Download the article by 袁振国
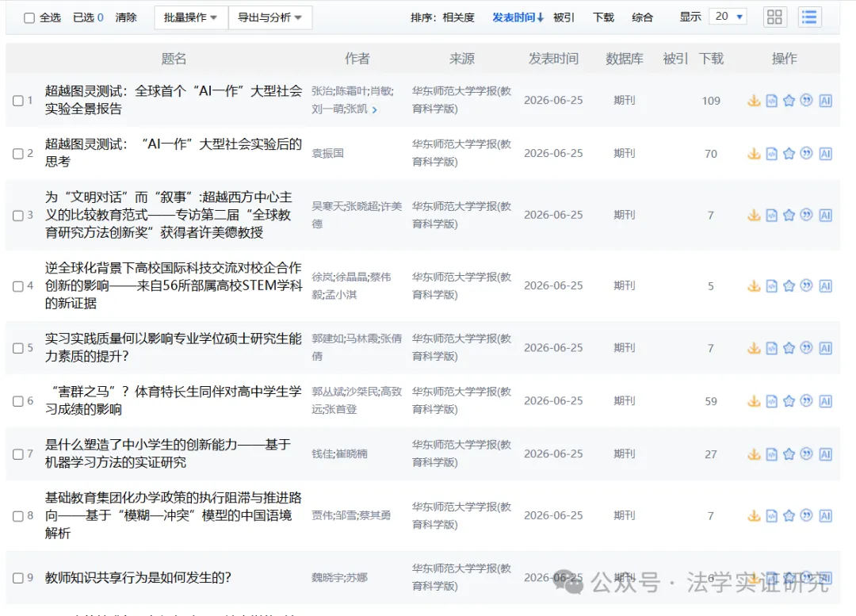 [x=754, y=154]
